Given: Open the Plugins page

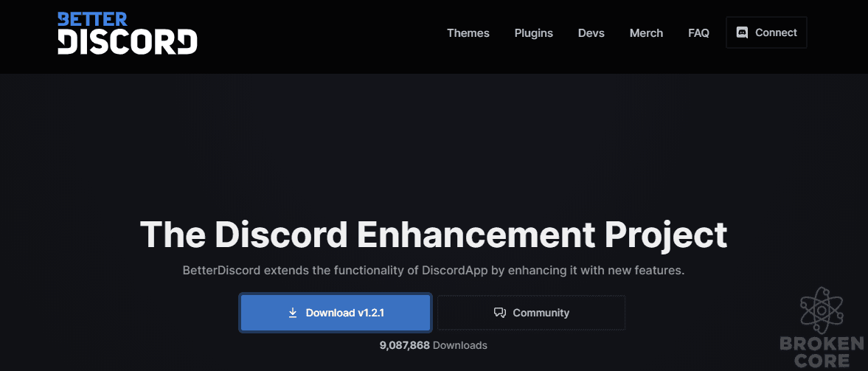Looking at the screenshot, I should pyautogui.click(x=534, y=33).
